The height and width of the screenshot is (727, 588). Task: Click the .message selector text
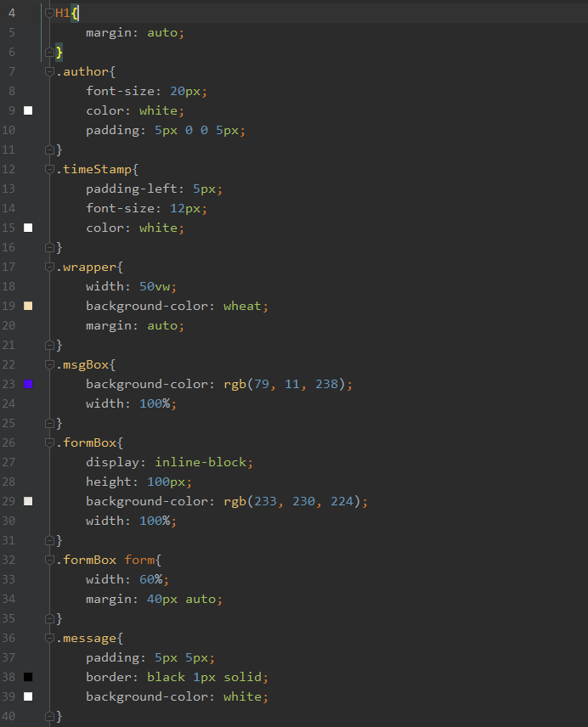pos(87,639)
